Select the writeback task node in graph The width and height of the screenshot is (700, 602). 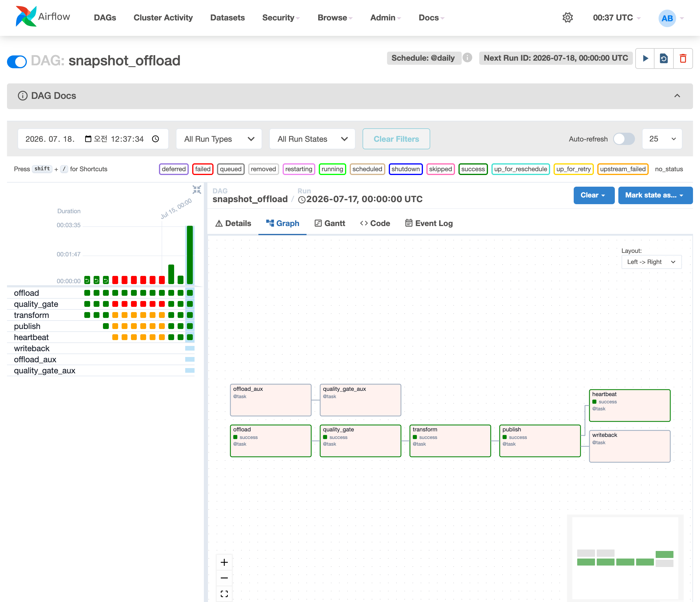[x=630, y=446]
